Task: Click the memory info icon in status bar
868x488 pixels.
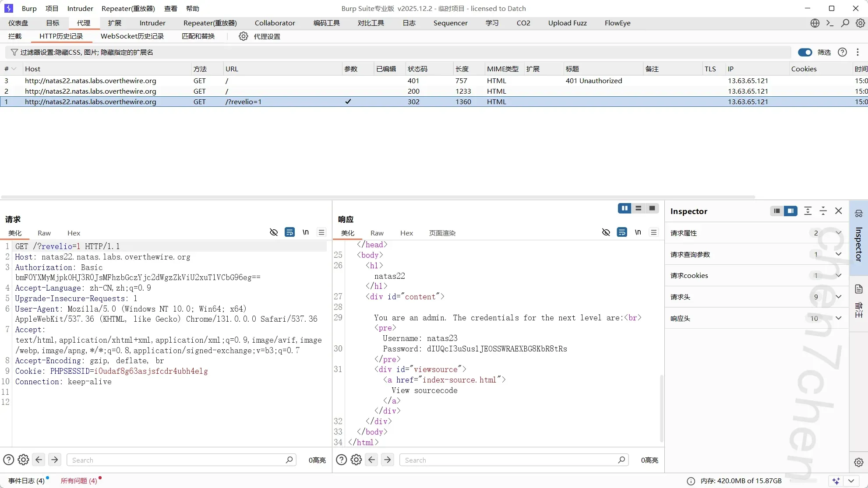Action: click(691, 481)
